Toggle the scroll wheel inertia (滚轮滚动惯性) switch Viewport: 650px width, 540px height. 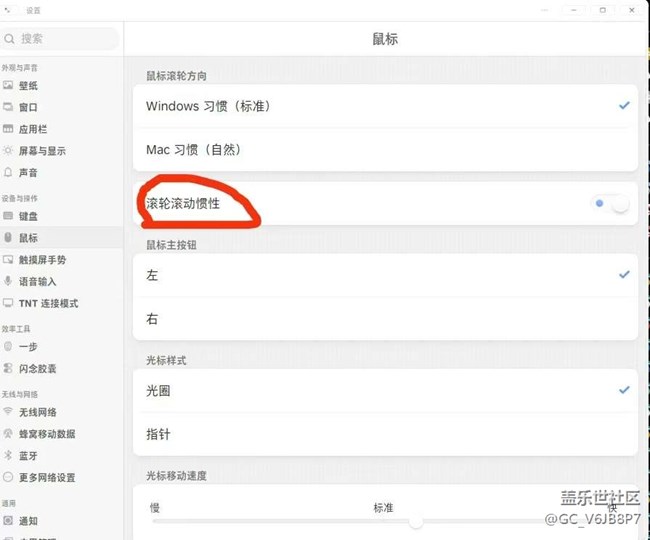(612, 204)
